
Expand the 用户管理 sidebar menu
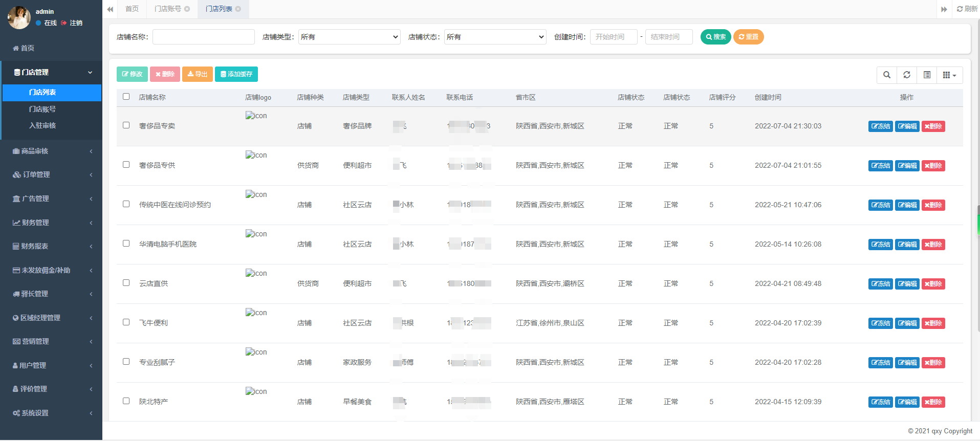51,365
